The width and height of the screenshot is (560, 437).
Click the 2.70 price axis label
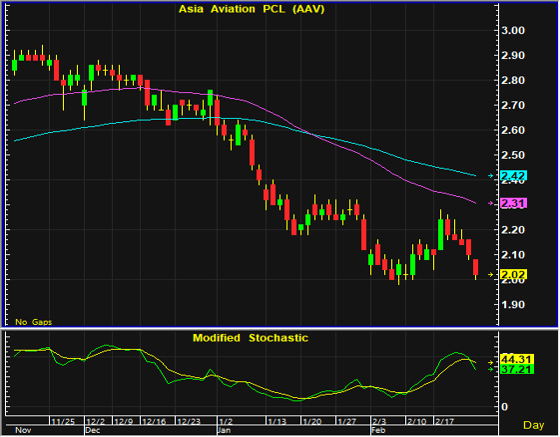pos(513,105)
